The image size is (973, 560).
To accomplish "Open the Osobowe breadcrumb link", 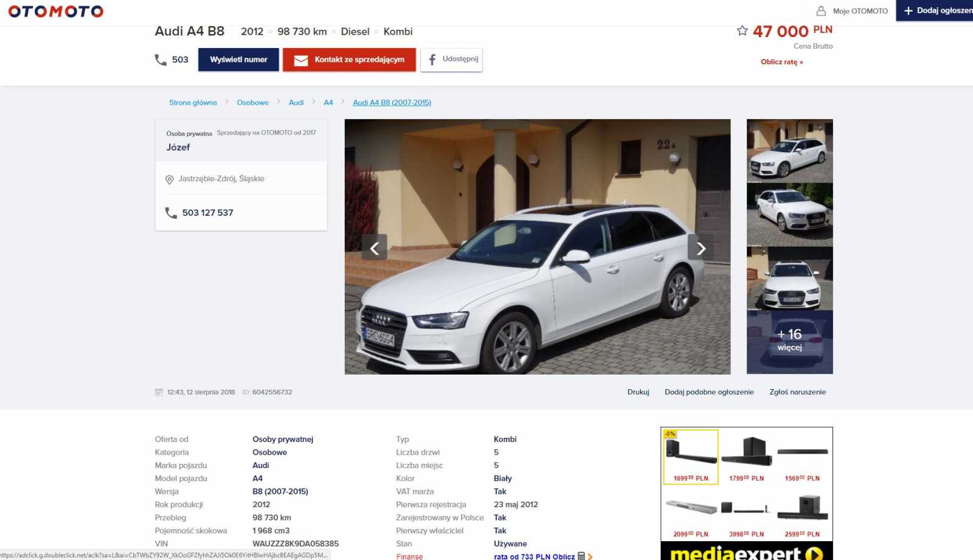I will pyautogui.click(x=252, y=103).
